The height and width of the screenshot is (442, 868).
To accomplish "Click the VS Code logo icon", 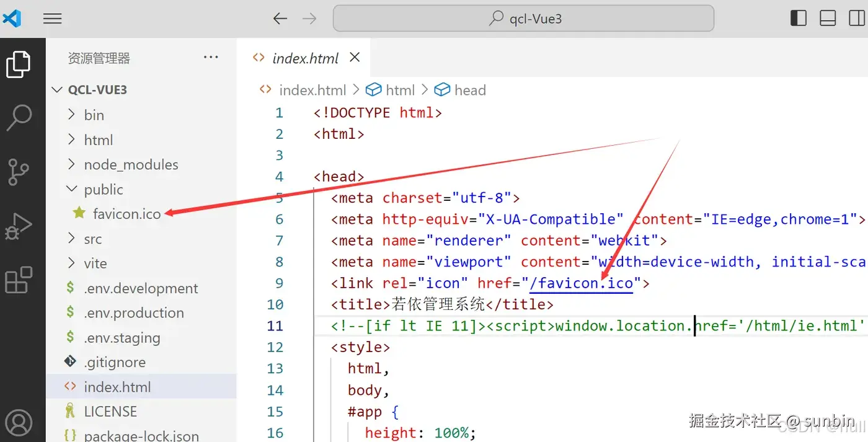I will tap(12, 19).
